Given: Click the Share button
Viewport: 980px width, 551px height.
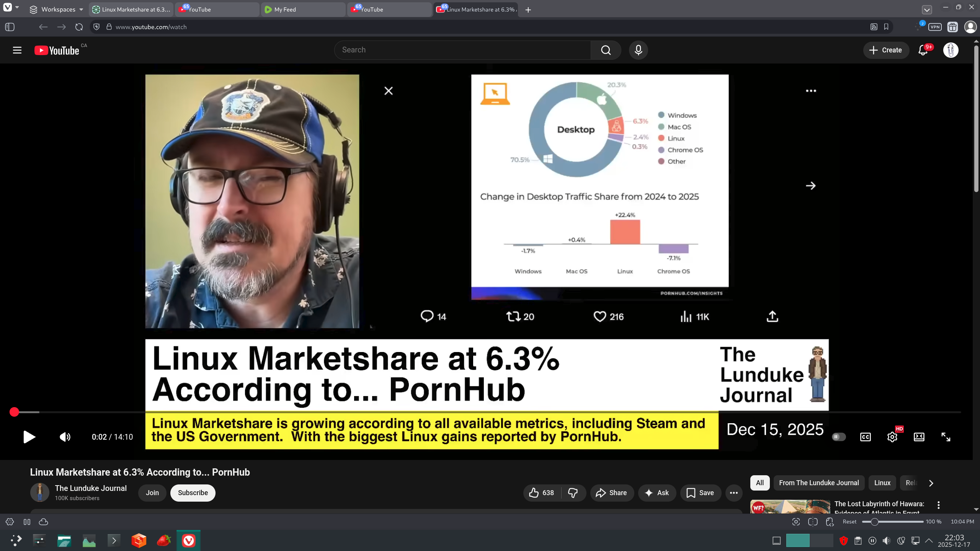Looking at the screenshot, I should pos(612,493).
